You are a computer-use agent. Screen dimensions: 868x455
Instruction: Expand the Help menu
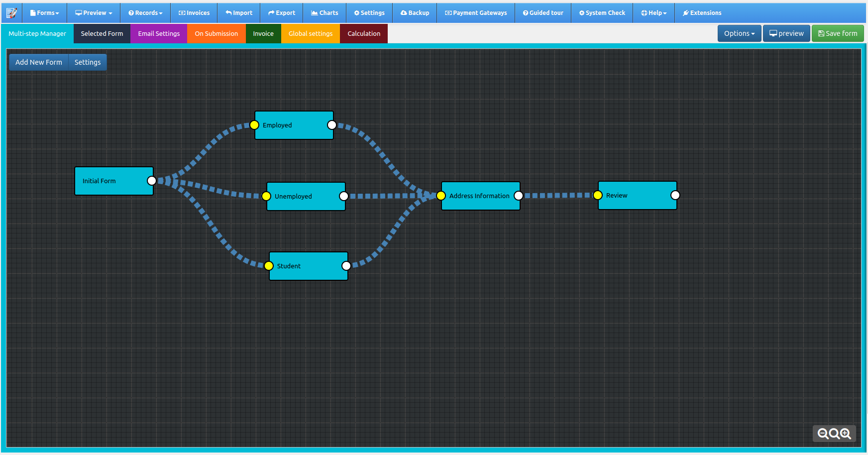click(654, 13)
